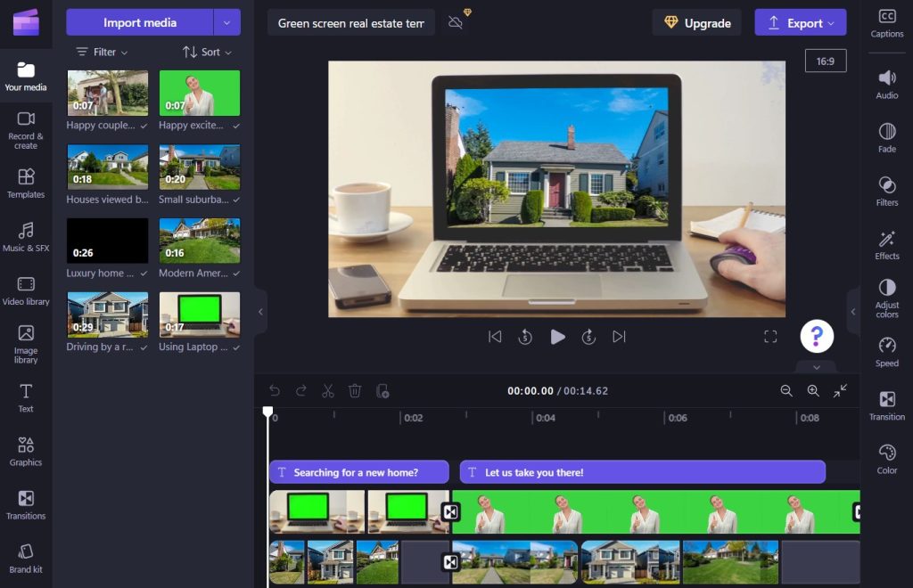This screenshot has width=913, height=588.
Task: Enter fullscreen preview mode
Action: (770, 336)
